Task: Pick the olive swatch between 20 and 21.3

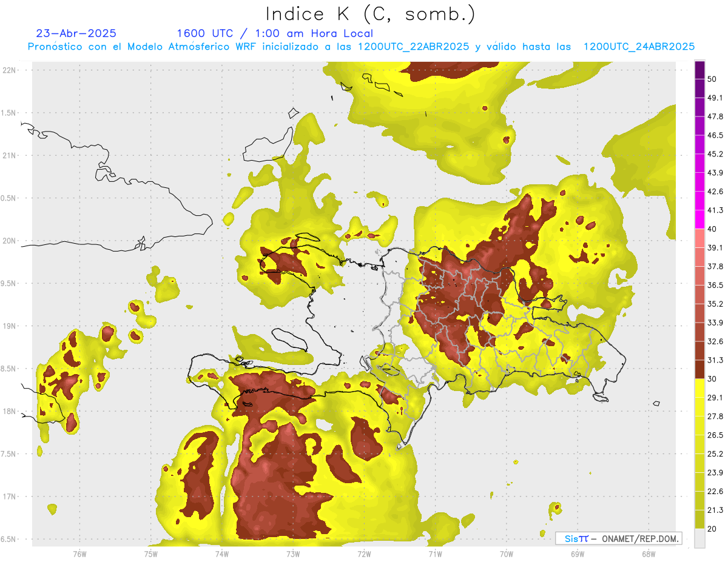Action: pyautogui.click(x=699, y=520)
